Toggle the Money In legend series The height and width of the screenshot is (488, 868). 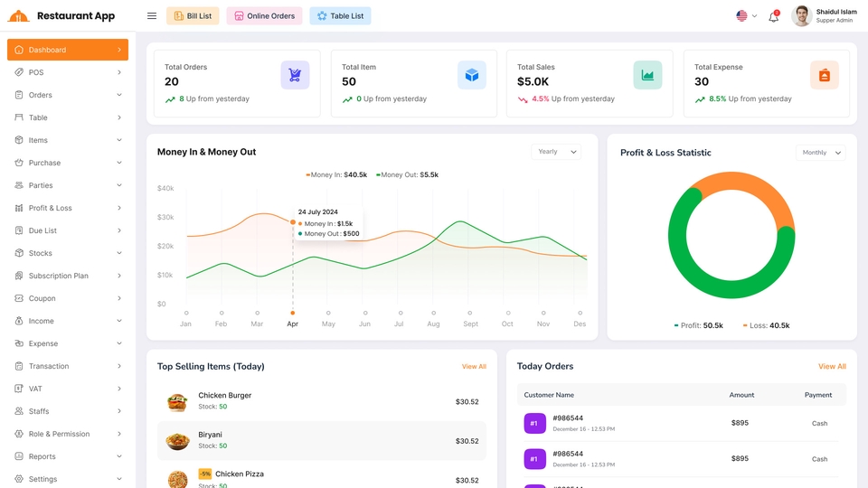click(337, 174)
